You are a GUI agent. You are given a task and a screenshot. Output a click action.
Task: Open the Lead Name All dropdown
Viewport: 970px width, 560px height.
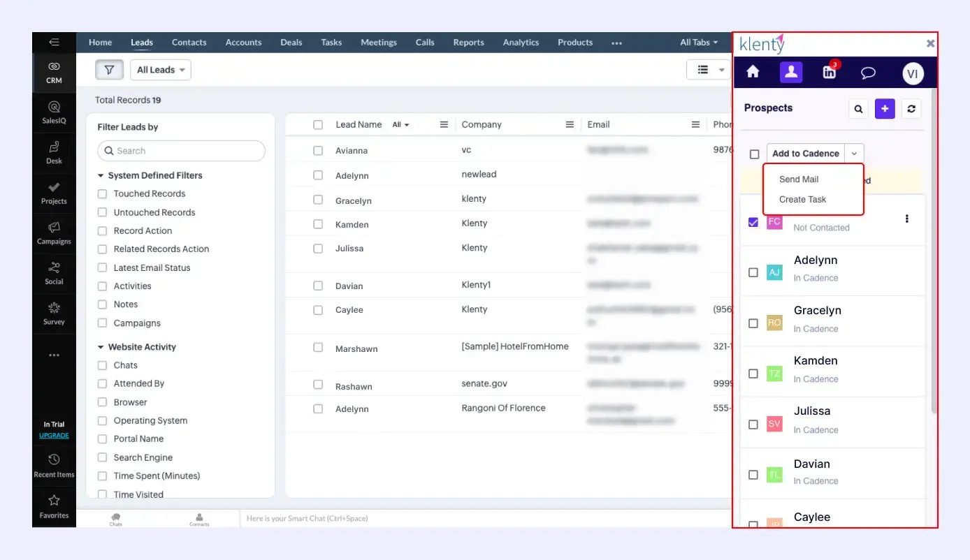click(x=400, y=124)
